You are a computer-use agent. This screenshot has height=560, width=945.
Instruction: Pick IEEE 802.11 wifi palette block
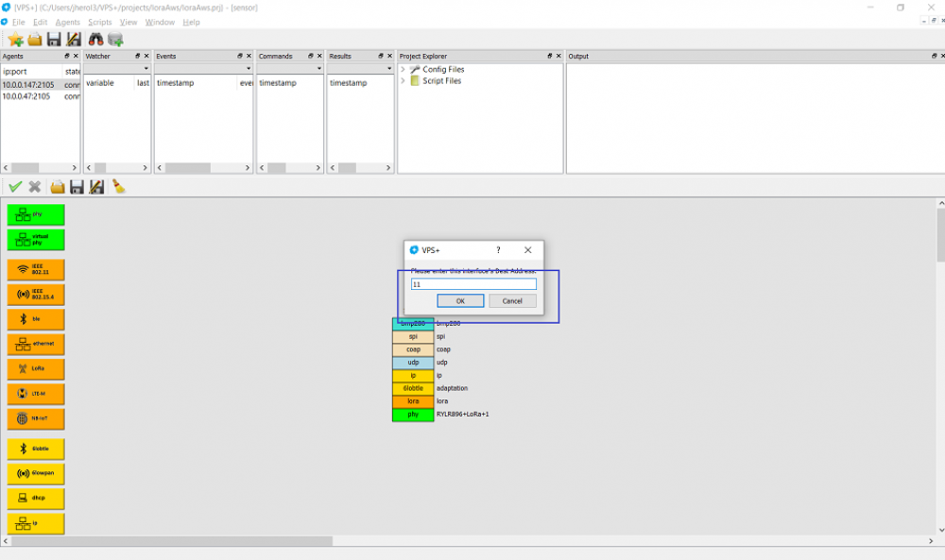coord(36,270)
